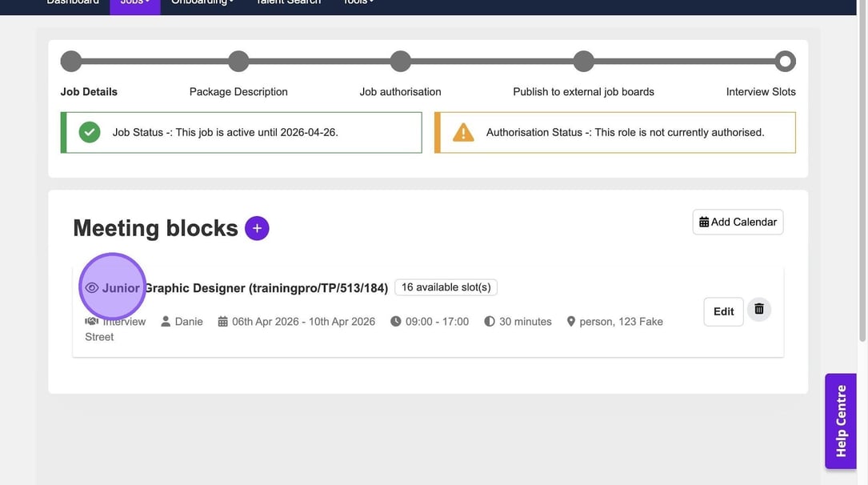868x485 pixels.
Task: Click the eye icon beside Junior Graphic Designer
Action: pos(92,288)
